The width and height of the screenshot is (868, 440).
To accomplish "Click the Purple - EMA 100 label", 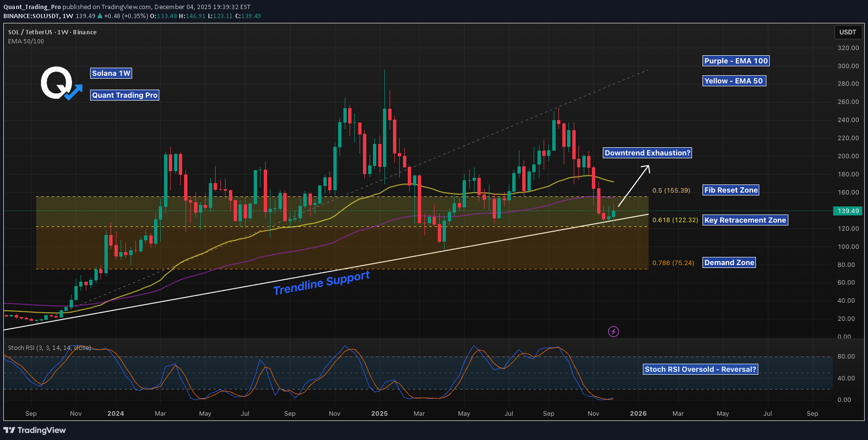I will point(736,61).
